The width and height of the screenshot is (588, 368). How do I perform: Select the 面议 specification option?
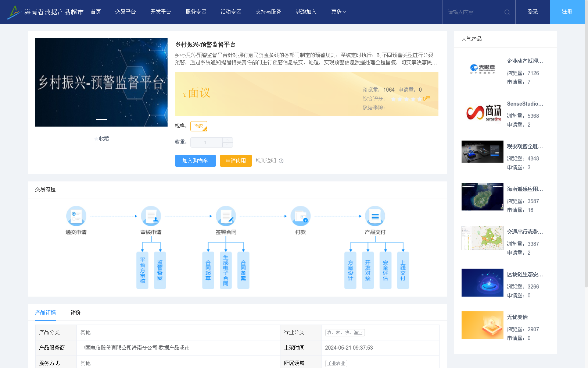pyautogui.click(x=199, y=126)
